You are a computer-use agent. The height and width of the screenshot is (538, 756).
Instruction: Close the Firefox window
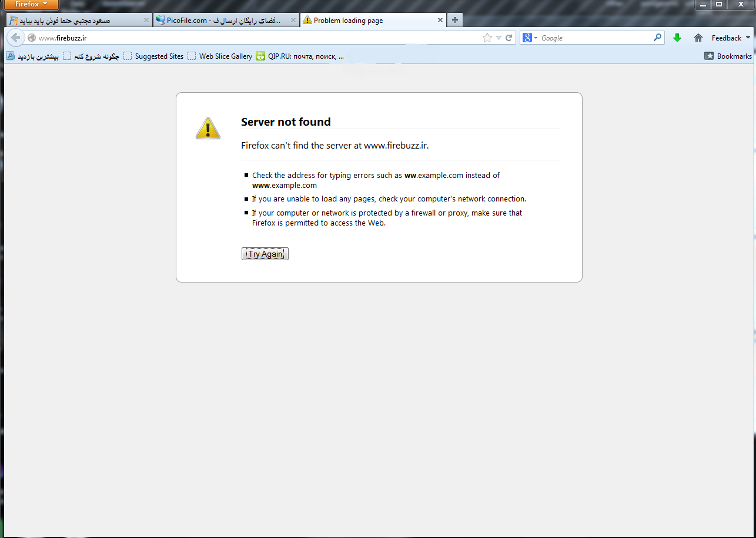point(740,4)
